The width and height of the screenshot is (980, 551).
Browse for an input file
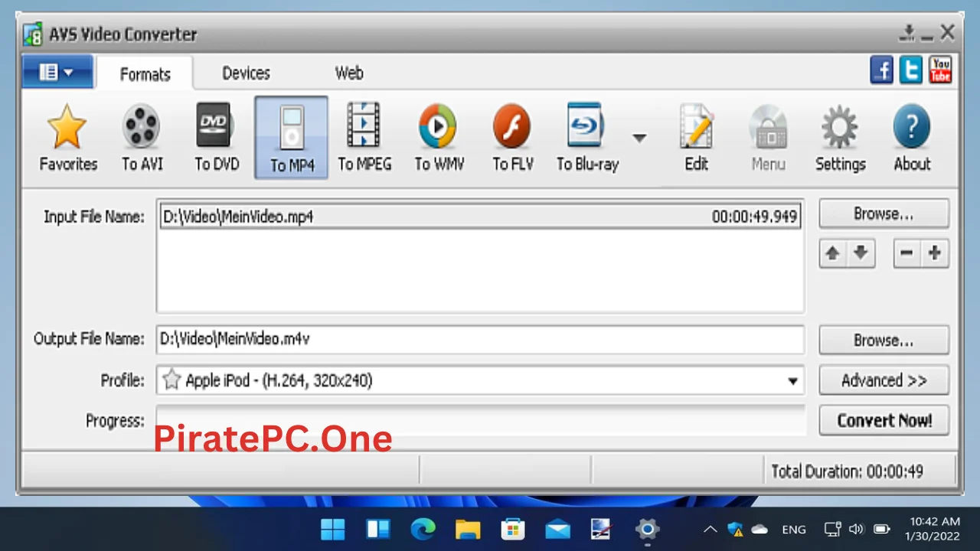tap(884, 214)
